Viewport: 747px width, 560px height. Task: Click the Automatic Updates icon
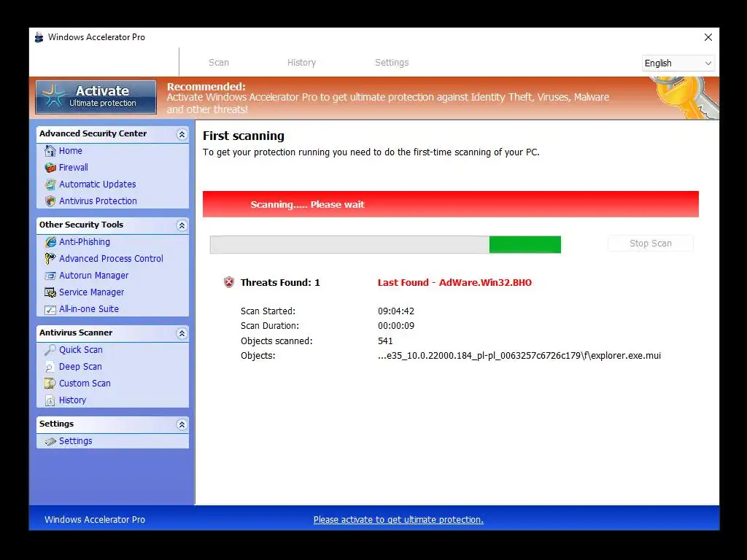50,184
